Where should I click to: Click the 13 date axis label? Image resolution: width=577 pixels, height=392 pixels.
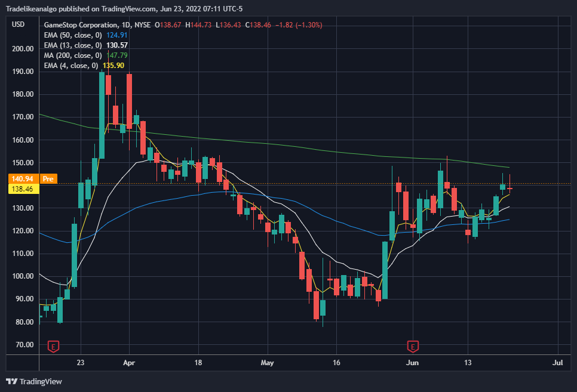[467, 363]
